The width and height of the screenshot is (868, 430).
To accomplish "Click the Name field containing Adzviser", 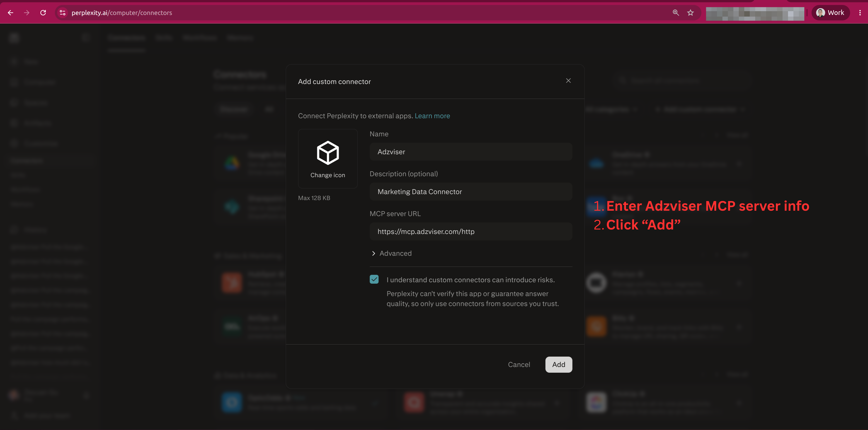I will pyautogui.click(x=471, y=152).
